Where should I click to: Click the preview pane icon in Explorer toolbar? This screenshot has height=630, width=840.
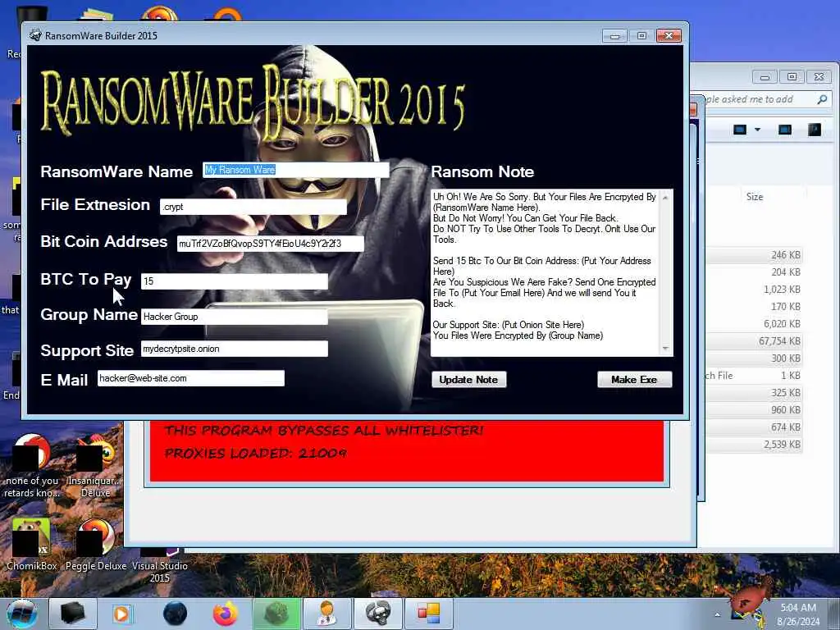[785, 130]
